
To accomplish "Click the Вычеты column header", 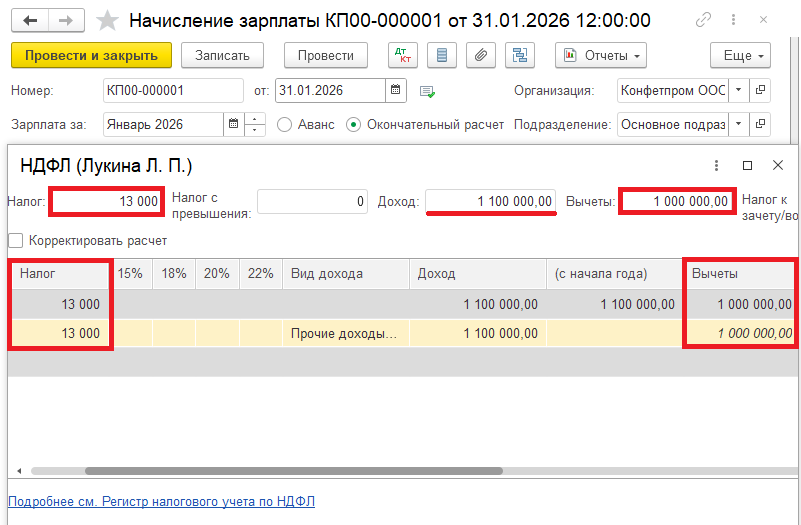I will 740,274.
